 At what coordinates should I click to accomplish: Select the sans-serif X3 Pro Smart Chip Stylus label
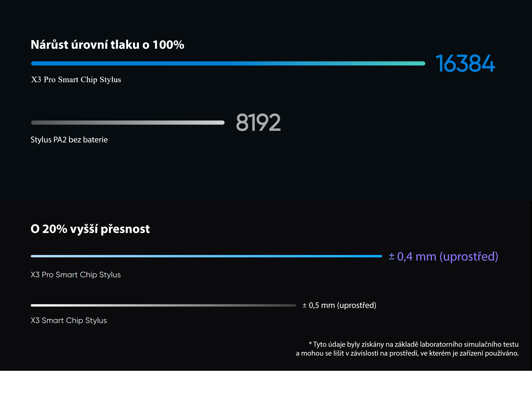pyautogui.click(x=76, y=275)
